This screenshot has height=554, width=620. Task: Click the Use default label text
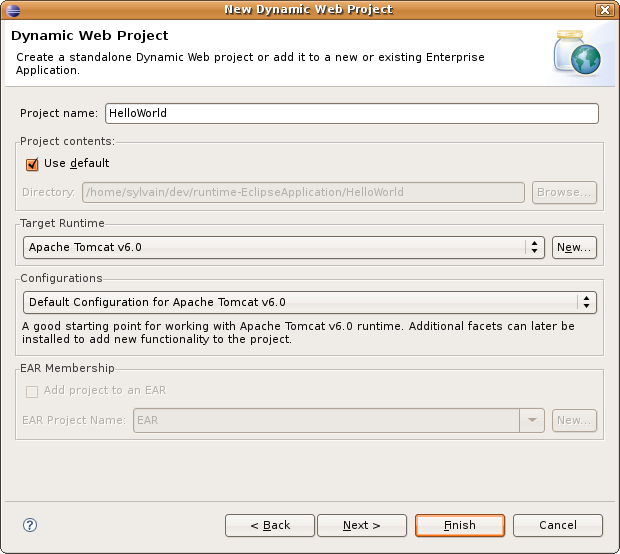[77, 164]
